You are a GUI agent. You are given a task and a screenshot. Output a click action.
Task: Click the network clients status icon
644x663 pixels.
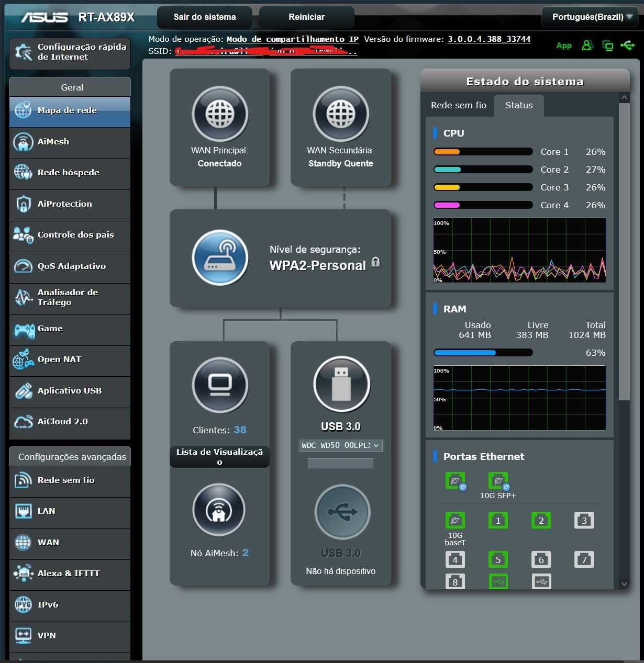(607, 46)
